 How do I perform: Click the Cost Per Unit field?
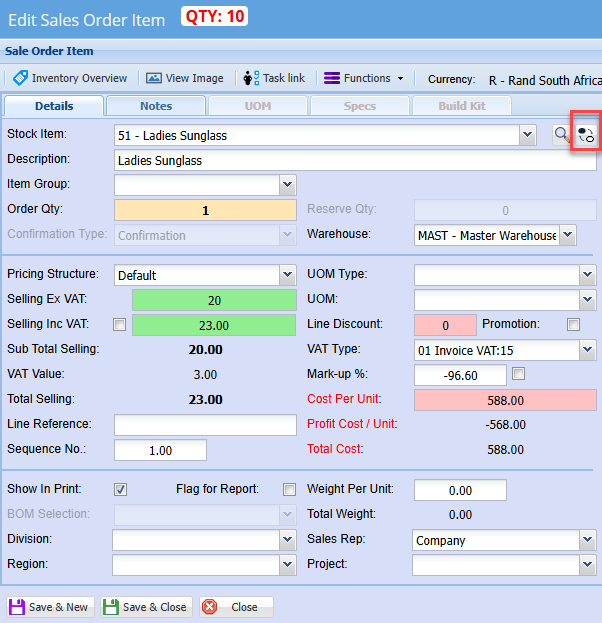pyautogui.click(x=505, y=400)
